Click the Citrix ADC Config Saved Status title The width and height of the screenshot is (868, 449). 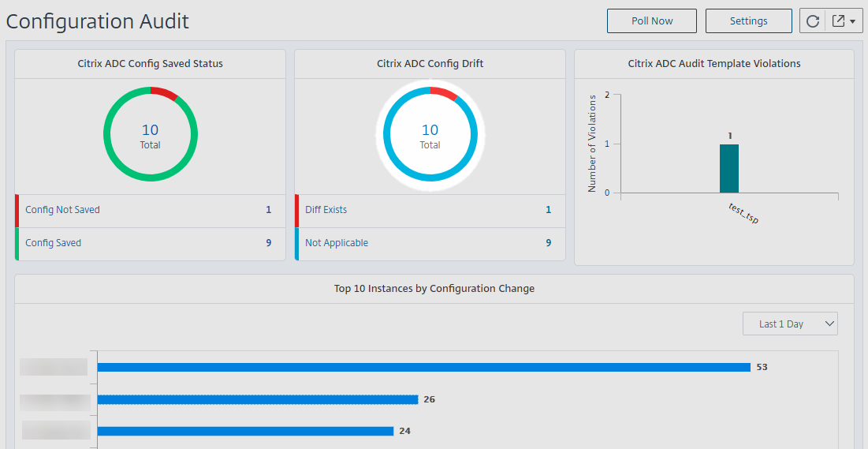(x=151, y=64)
